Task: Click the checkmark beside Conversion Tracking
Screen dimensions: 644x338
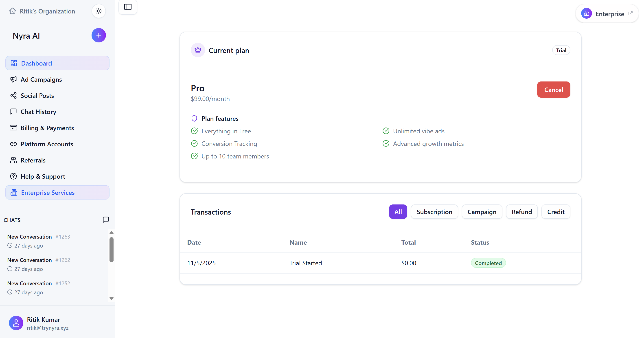Action: 194,143
